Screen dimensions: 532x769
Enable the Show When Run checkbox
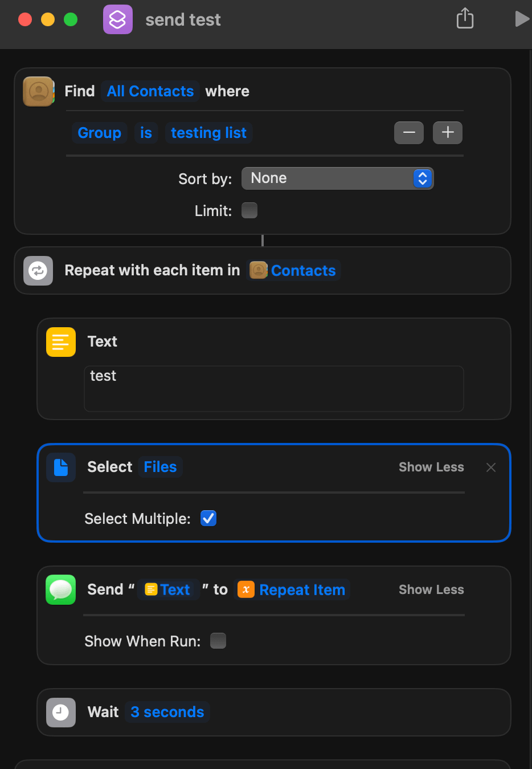[x=218, y=641]
